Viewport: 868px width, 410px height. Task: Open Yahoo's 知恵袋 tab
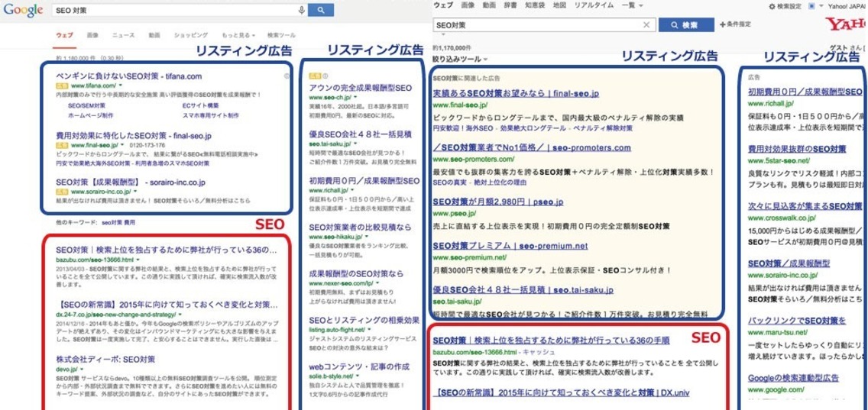pyautogui.click(x=535, y=5)
